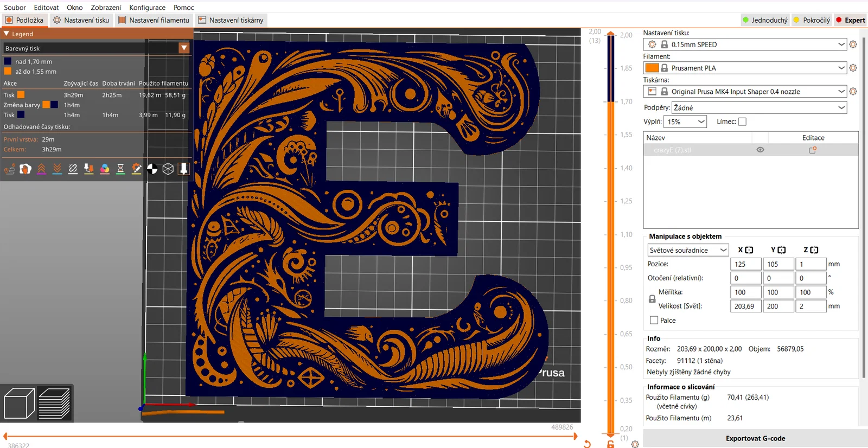
Task: Expand the Výplň 15% dropdown
Action: (686, 122)
